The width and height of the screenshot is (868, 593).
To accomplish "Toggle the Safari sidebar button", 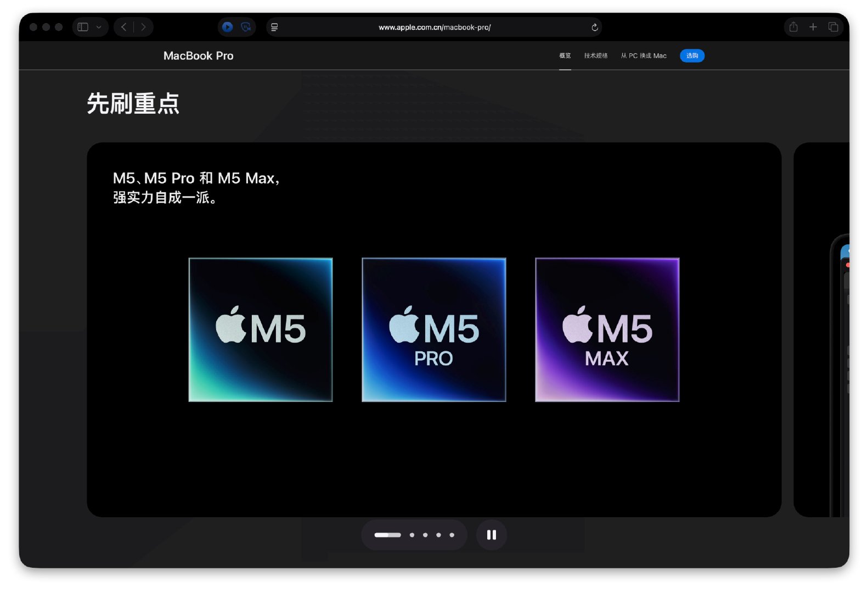I will 83,27.
